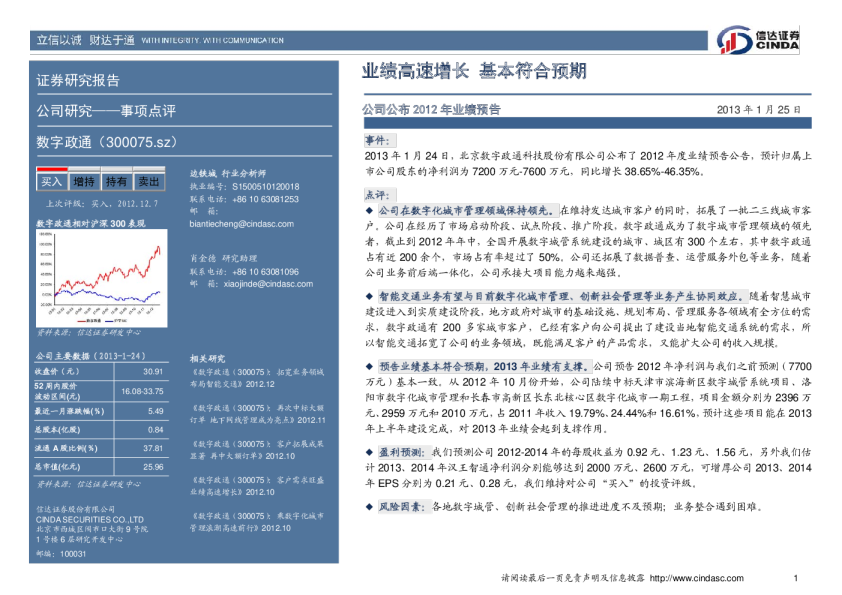Image resolution: width=842 pixels, height=595 pixels.
Task: Click the CINDA securities logo
Action: (758, 41)
